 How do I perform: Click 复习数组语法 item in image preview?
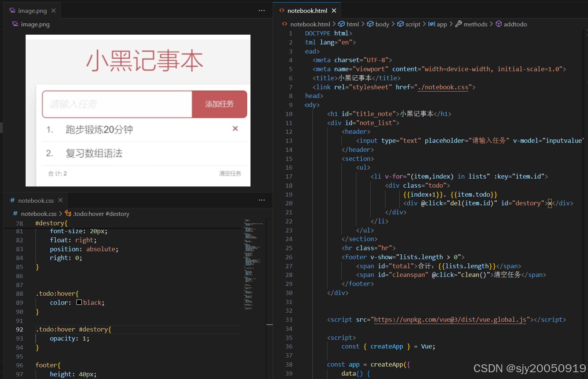pyautogui.click(x=94, y=153)
